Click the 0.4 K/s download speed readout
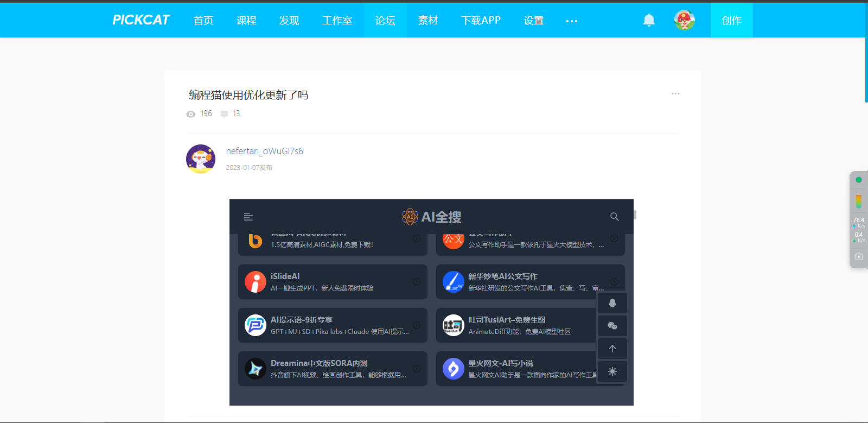This screenshot has height=423, width=868. (x=859, y=237)
